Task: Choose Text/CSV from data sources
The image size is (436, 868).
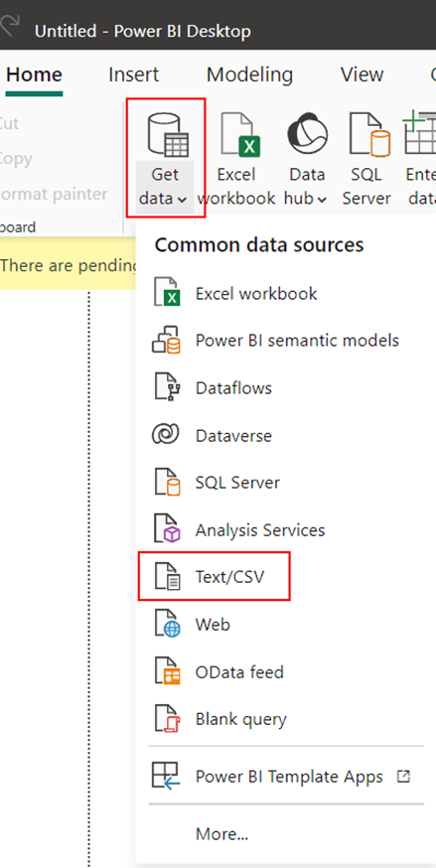Action: click(x=215, y=577)
